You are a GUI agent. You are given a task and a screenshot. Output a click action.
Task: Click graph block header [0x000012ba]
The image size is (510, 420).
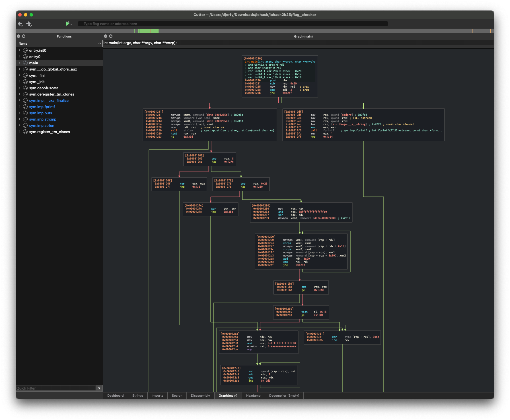coord(230,334)
